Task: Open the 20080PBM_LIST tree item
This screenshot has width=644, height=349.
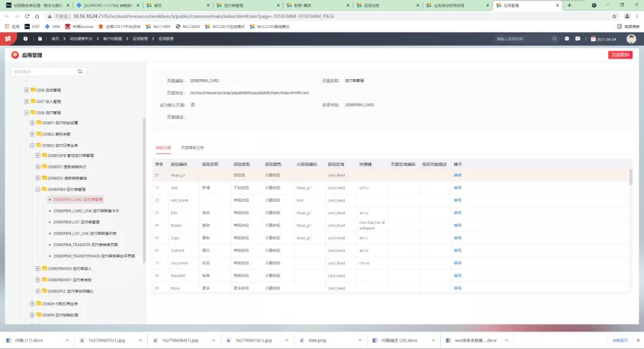Action: point(76,222)
